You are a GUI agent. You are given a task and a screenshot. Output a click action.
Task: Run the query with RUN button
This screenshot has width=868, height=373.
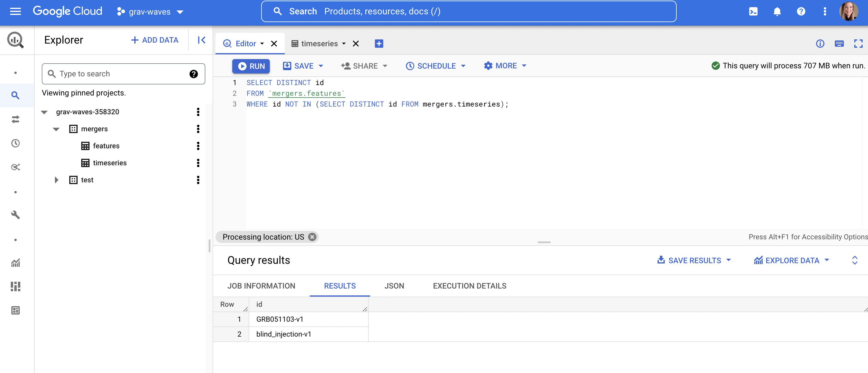point(251,66)
